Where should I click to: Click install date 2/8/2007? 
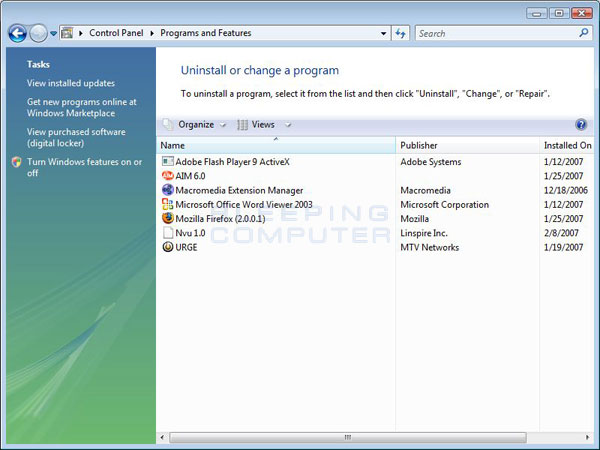[x=561, y=233]
